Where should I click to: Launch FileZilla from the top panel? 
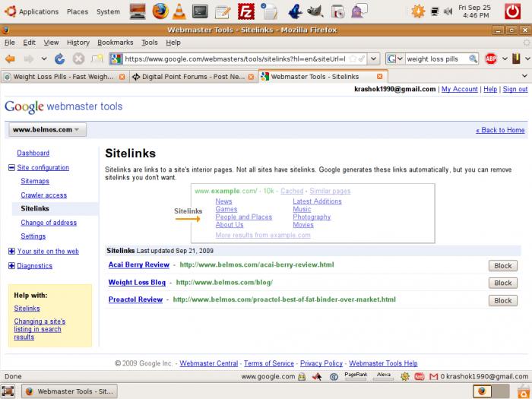click(x=245, y=11)
